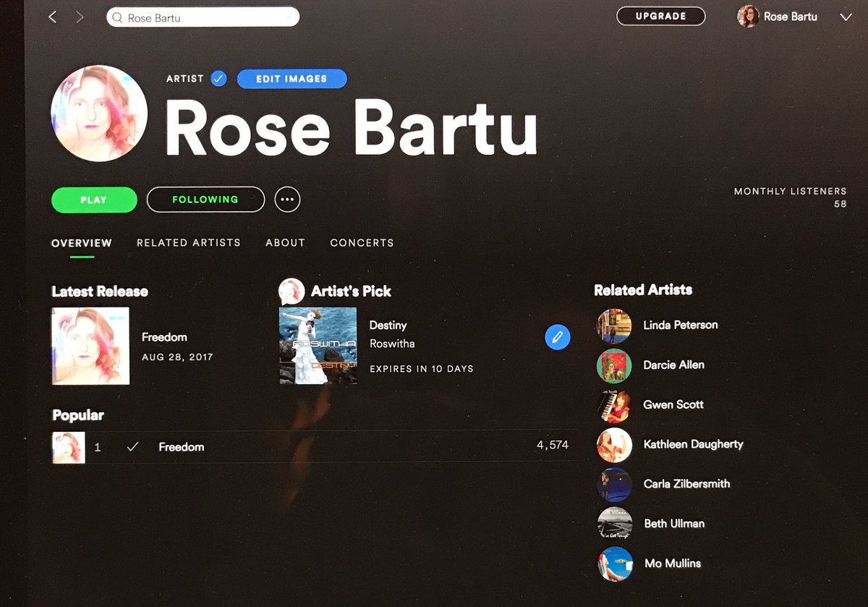
Task: Open Kathleen Daugherty's artist avatar
Action: click(614, 445)
